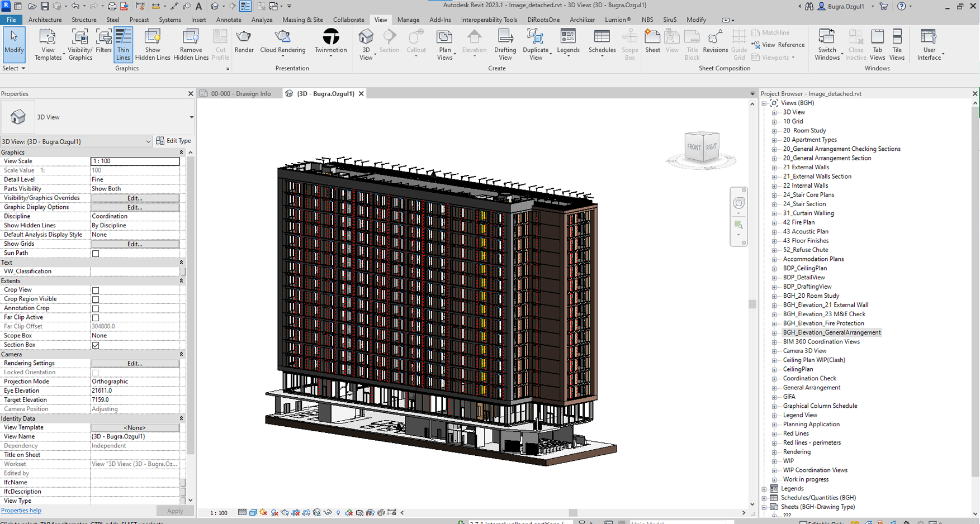Open the 00-000 - Drawign Info view tab
The height and width of the screenshot is (524, 980).
tap(240, 94)
